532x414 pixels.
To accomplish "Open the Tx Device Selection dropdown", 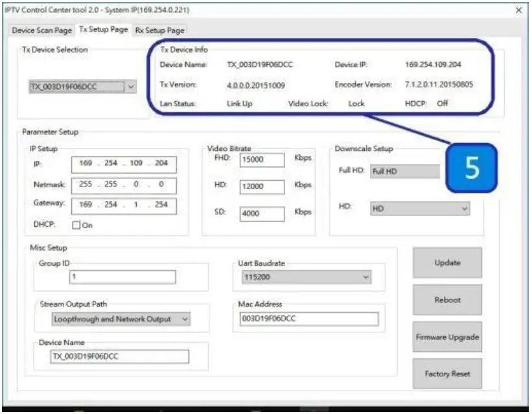I will [82, 87].
